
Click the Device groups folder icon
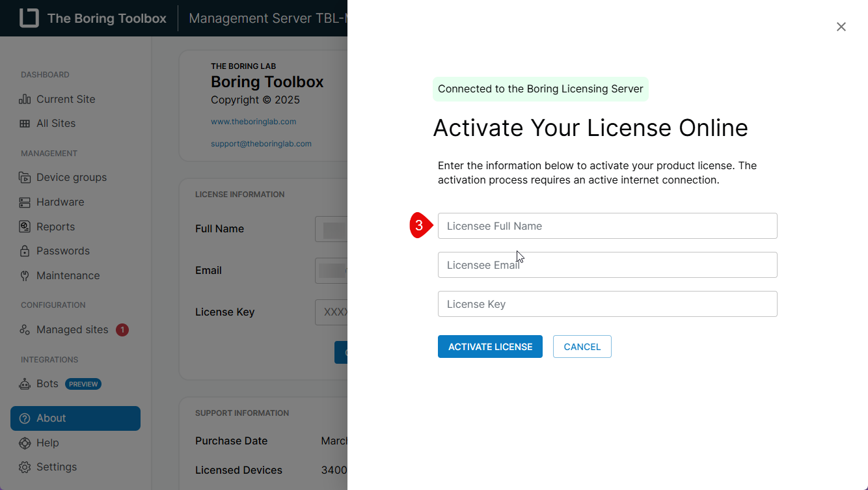pyautogui.click(x=24, y=177)
